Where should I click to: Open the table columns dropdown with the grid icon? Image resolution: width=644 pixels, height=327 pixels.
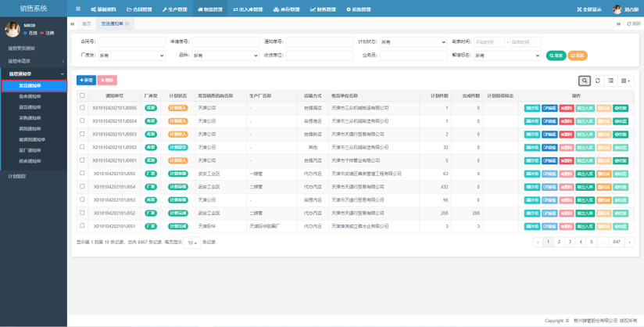click(x=626, y=81)
